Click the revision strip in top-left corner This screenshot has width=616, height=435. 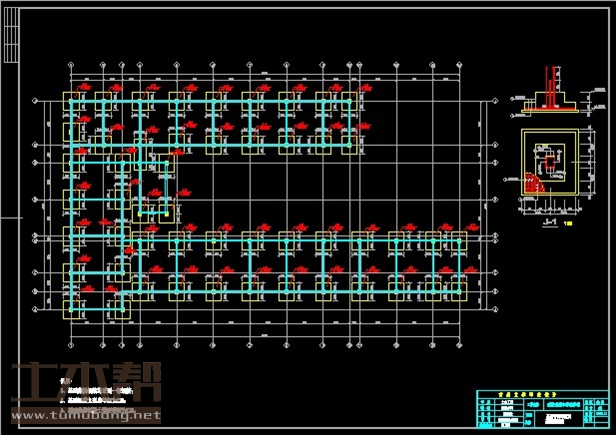(x=10, y=28)
